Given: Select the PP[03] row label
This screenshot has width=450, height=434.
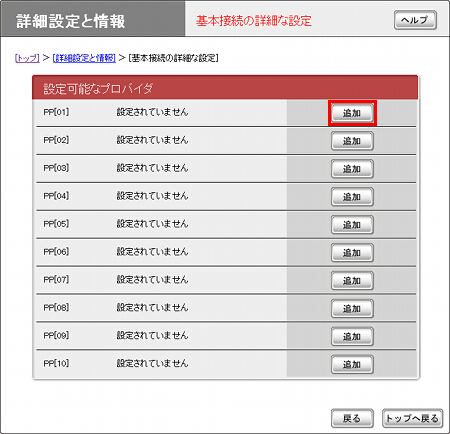Looking at the screenshot, I should (x=56, y=168).
